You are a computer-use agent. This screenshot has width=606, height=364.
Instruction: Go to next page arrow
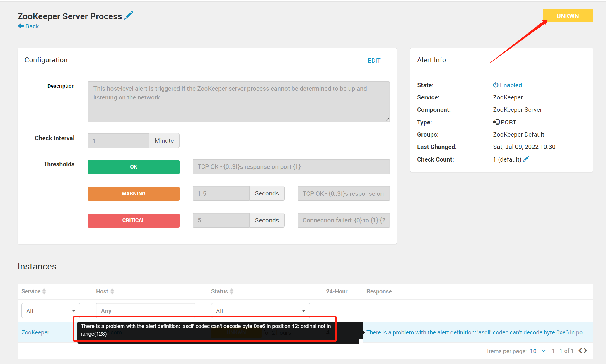coord(585,351)
